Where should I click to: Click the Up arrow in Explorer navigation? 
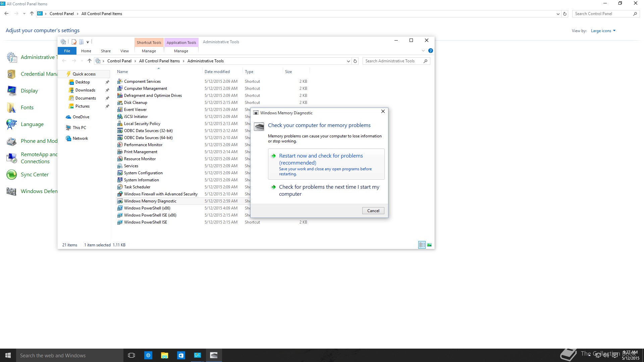click(89, 61)
